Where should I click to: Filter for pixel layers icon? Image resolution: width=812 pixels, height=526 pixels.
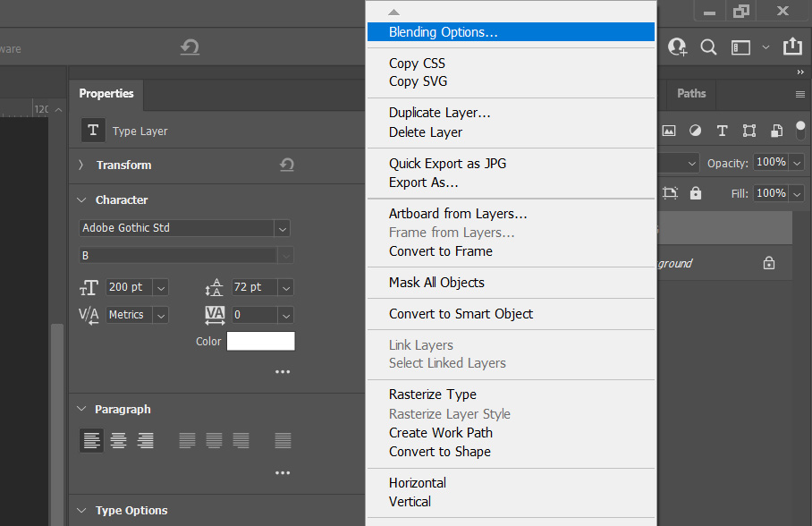click(x=669, y=131)
